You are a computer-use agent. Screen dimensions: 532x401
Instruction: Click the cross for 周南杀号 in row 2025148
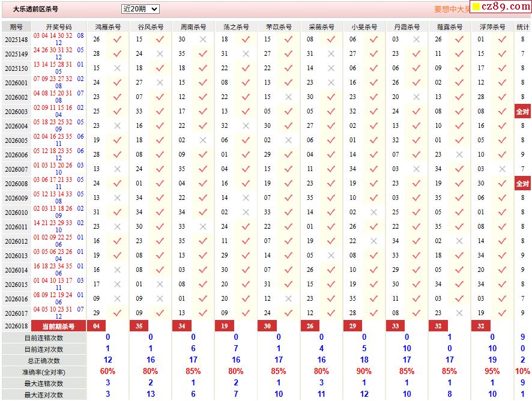(x=202, y=39)
